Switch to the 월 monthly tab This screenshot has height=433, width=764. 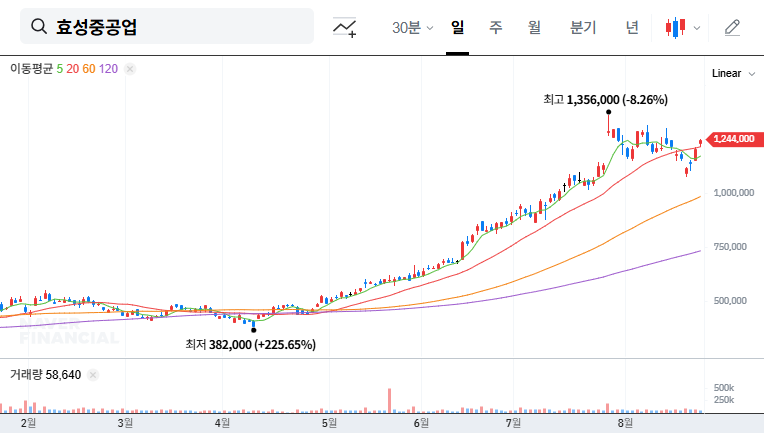[x=534, y=27]
